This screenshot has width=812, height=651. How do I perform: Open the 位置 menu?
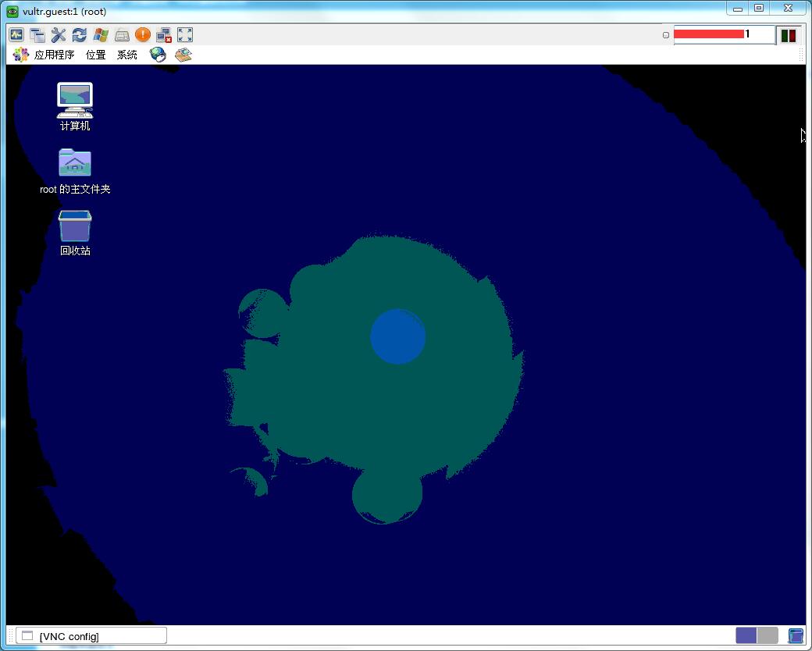click(96, 55)
